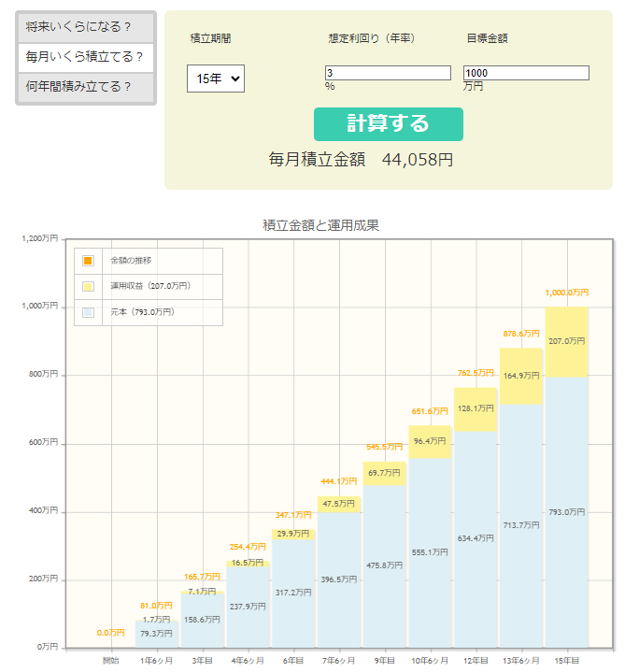Click the orange 金額の推移 legend icon
This screenshot has width=625, height=672.
pos(88,261)
